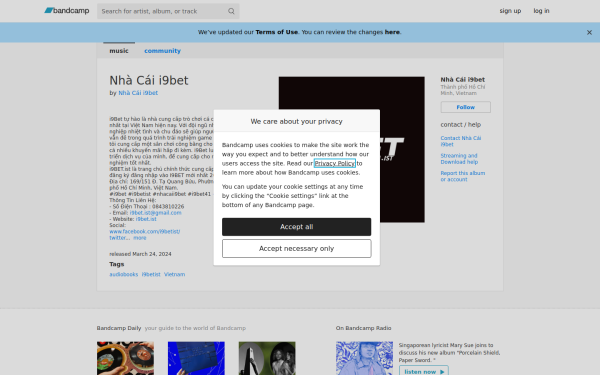The width and height of the screenshot is (600, 375).
Task: Open artist link Nhà Cái i9bet under title
Action: point(138,93)
